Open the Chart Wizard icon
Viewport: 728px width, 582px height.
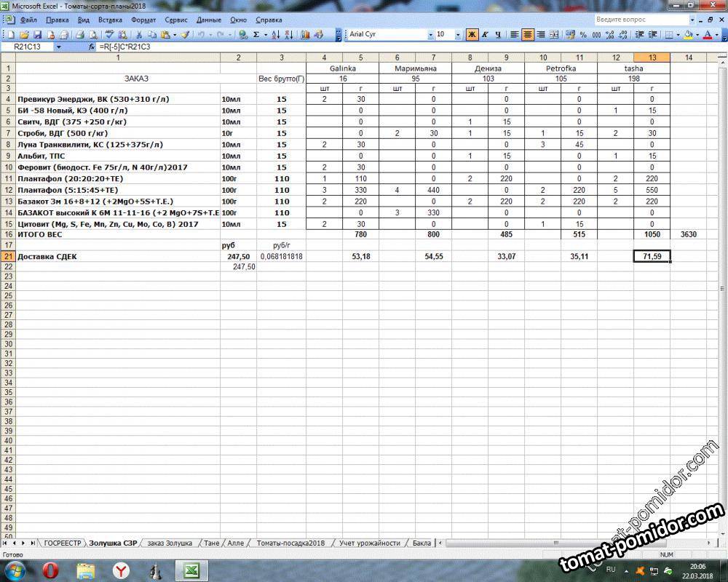pos(305,34)
